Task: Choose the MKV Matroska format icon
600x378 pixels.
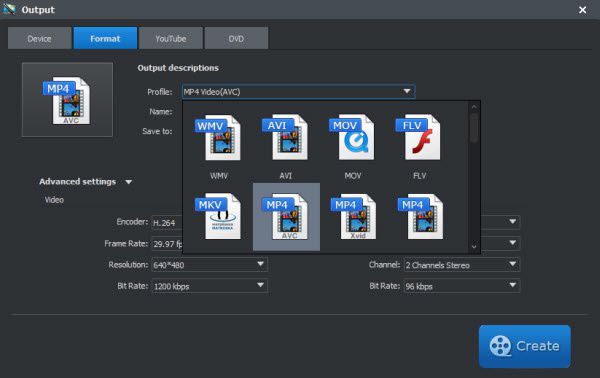Action: (x=218, y=217)
